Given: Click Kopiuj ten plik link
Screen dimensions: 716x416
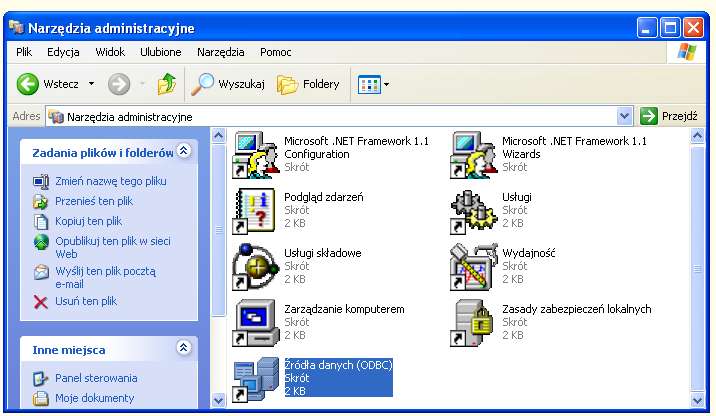Looking at the screenshot, I should [x=89, y=221].
